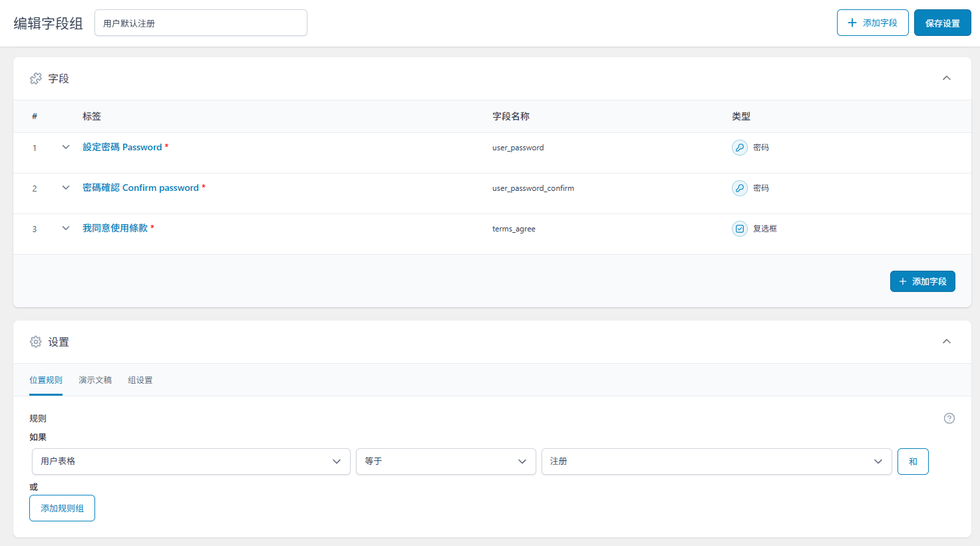This screenshot has width=980, height=546.
Task: Collapse the 设置 panel with its chevron
Action: [x=946, y=342]
